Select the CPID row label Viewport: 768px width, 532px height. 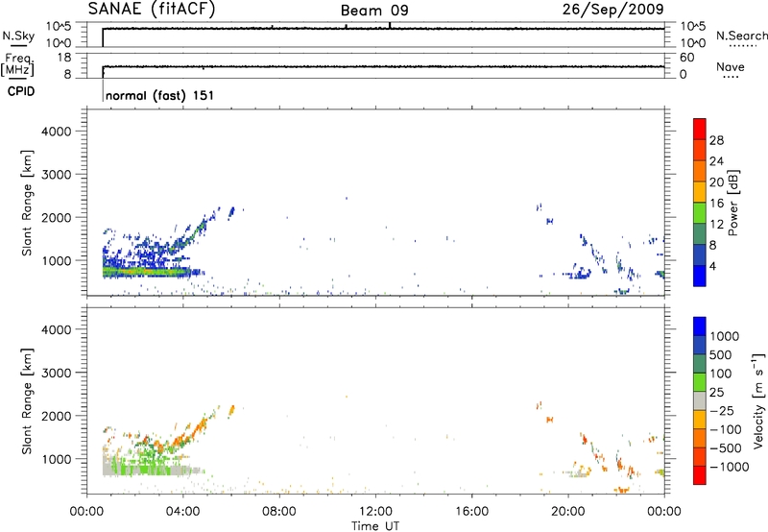click(x=21, y=91)
